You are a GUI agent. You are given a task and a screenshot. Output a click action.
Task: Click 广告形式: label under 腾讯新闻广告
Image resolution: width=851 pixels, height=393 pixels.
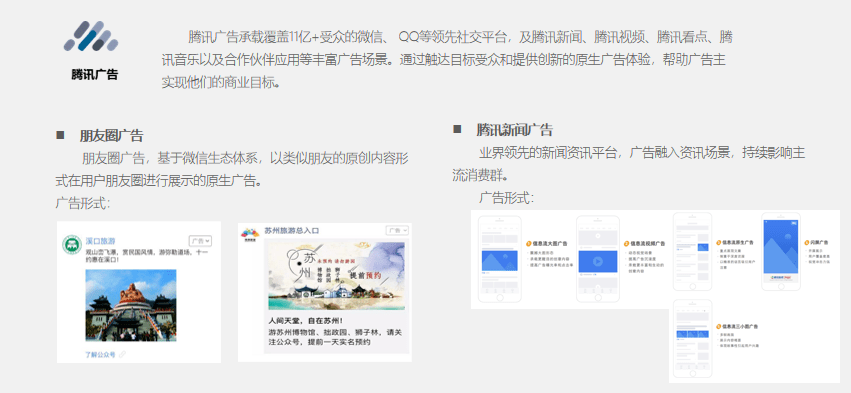[x=506, y=198]
